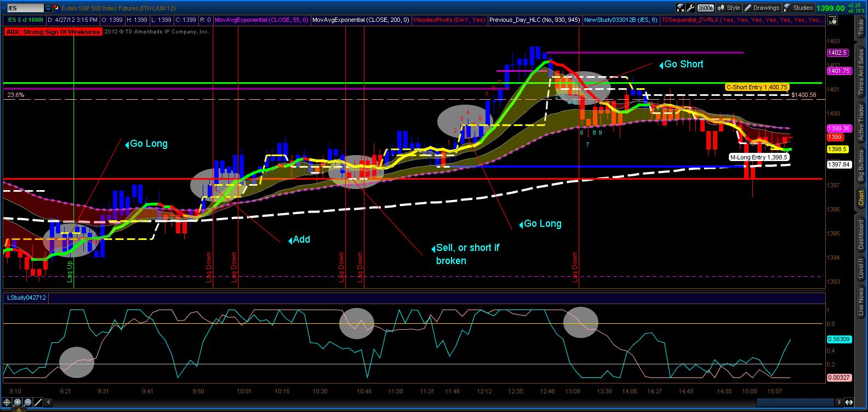868x412 pixels.
Task: Click the 1402.5 price axis label
Action: click(838, 53)
